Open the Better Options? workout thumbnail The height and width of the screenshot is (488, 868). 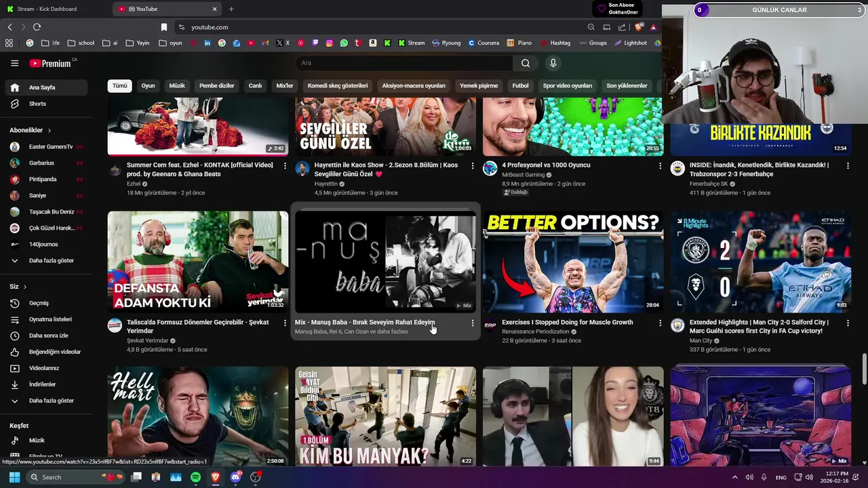click(x=573, y=262)
